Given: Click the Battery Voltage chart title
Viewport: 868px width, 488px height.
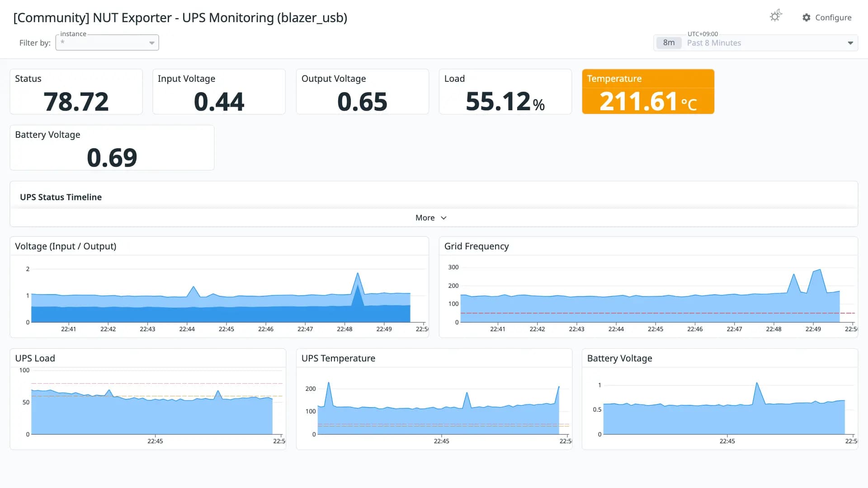Looking at the screenshot, I should point(619,358).
